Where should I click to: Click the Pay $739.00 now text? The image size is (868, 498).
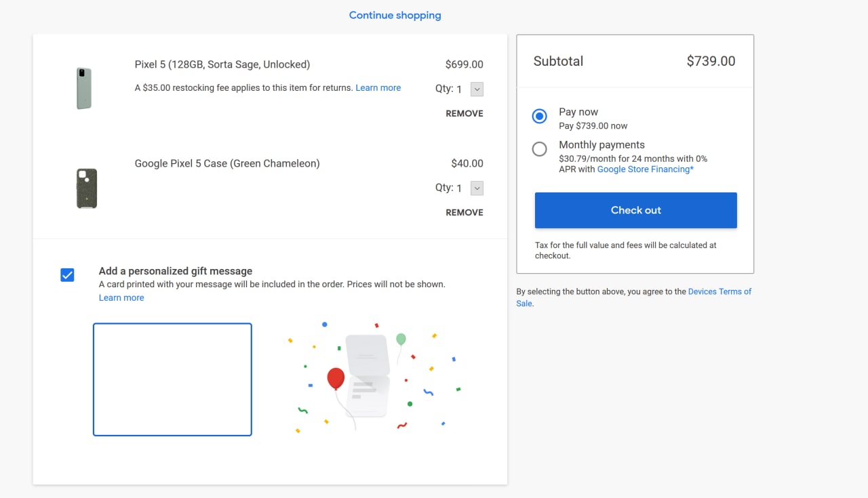pos(593,126)
